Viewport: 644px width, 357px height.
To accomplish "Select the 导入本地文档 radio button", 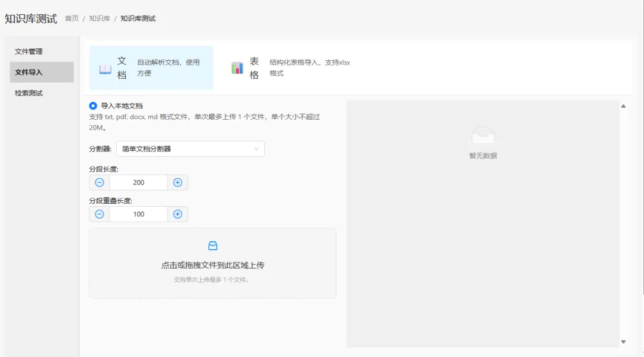I will 93,105.
